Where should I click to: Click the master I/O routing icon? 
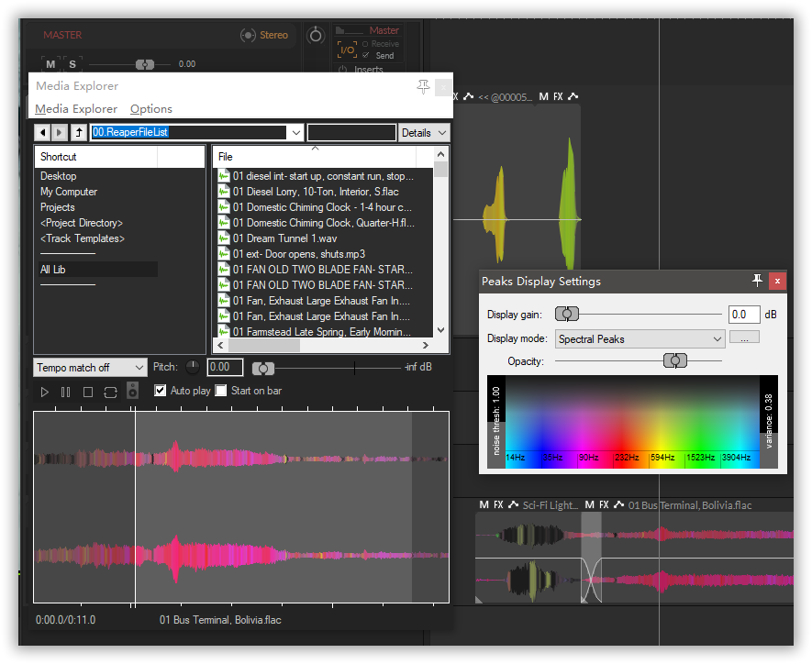[346, 50]
